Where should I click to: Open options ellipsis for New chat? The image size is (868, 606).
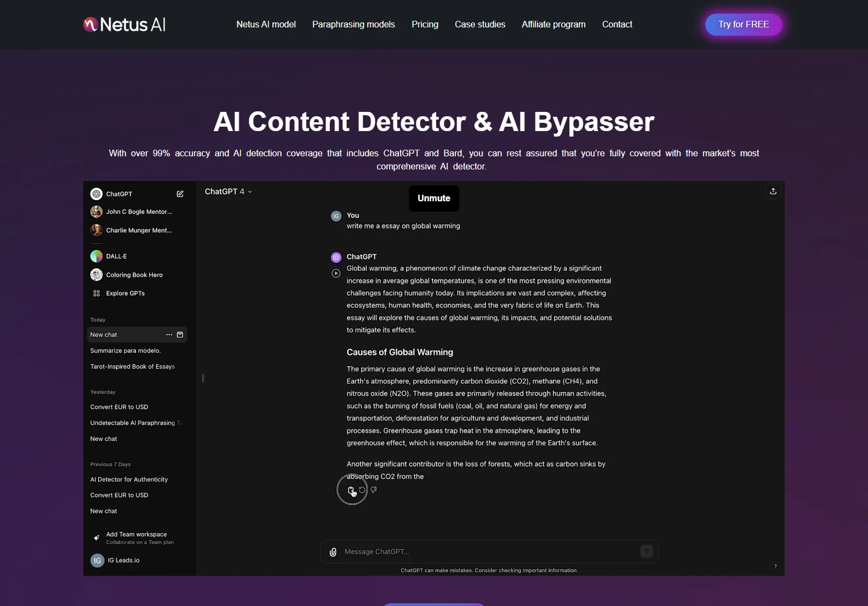(x=169, y=335)
